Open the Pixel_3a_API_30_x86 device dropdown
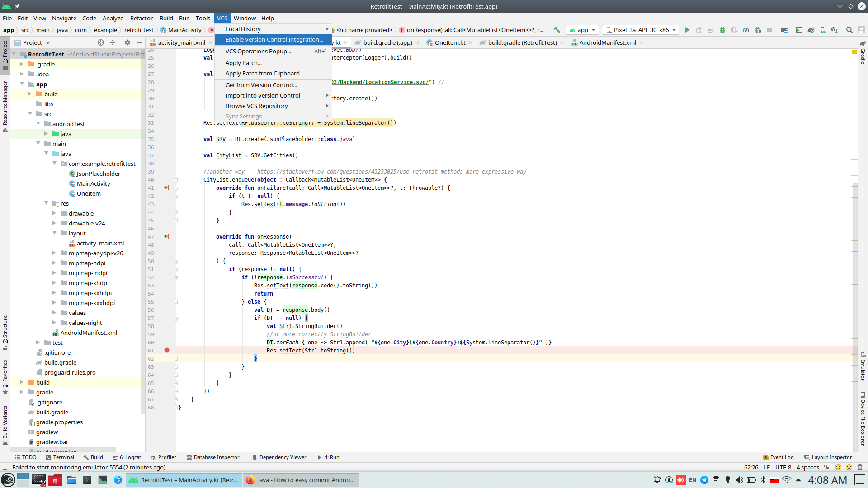The height and width of the screenshot is (488, 868). click(x=641, y=30)
